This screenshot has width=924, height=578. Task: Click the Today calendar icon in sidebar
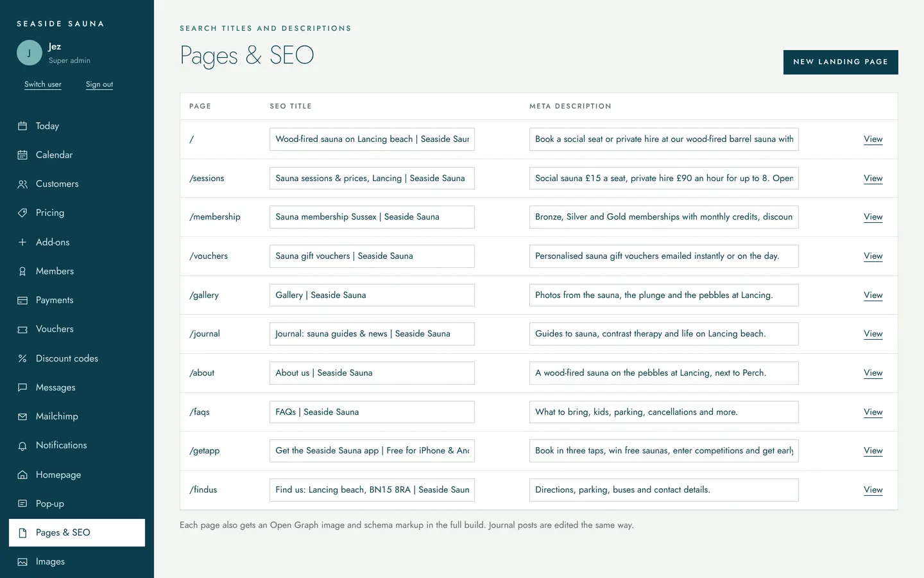point(22,126)
